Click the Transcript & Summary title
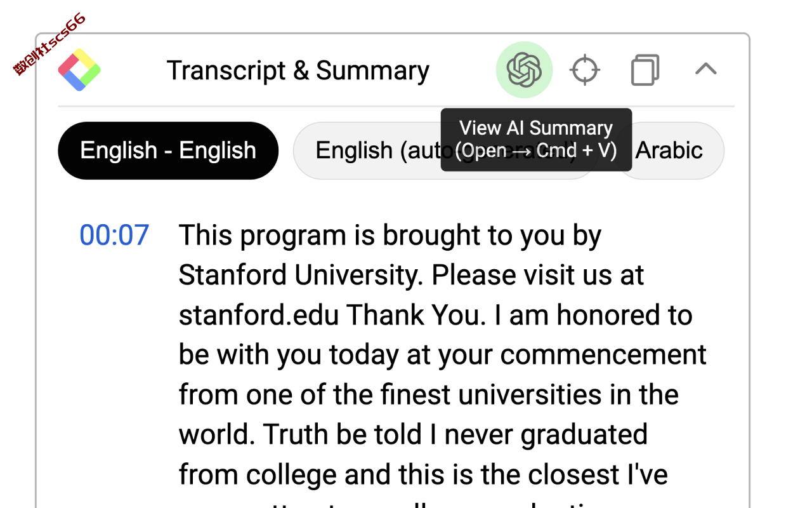Screen dimensions: 812x508 [x=298, y=70]
